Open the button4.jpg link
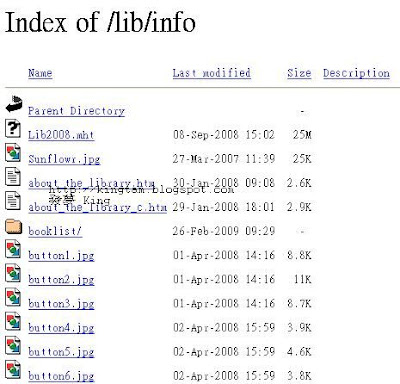This screenshot has width=400, height=384. (61, 328)
